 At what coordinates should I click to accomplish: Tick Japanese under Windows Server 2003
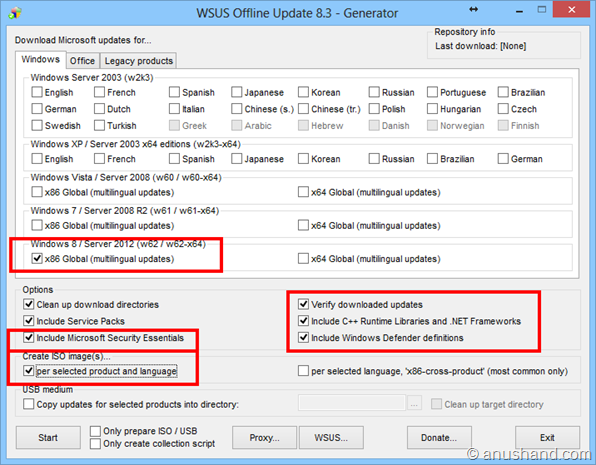[x=236, y=92]
